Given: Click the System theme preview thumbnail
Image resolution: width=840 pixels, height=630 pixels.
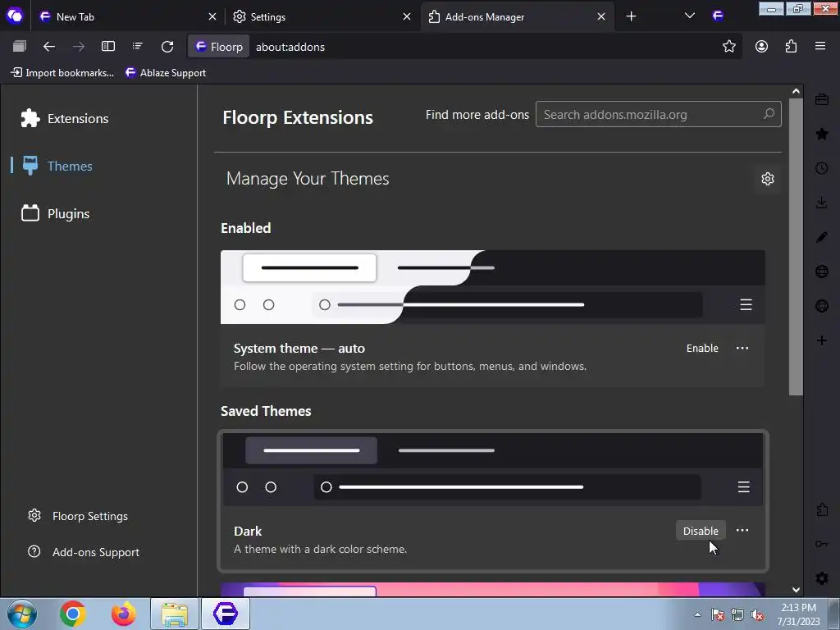Looking at the screenshot, I should click(x=492, y=287).
